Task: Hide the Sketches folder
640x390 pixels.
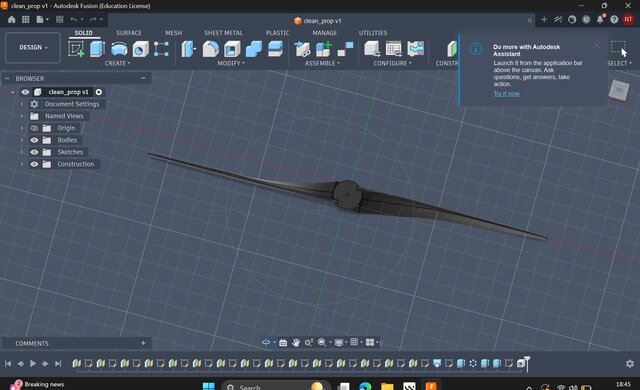Action: coord(34,152)
